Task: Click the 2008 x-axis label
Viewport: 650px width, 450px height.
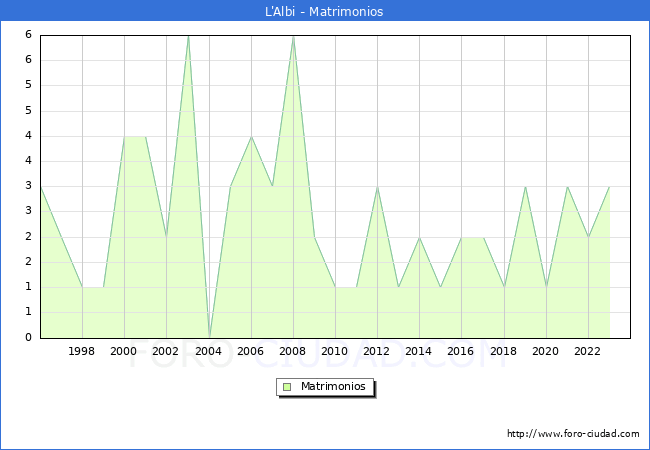Action: tap(292, 351)
